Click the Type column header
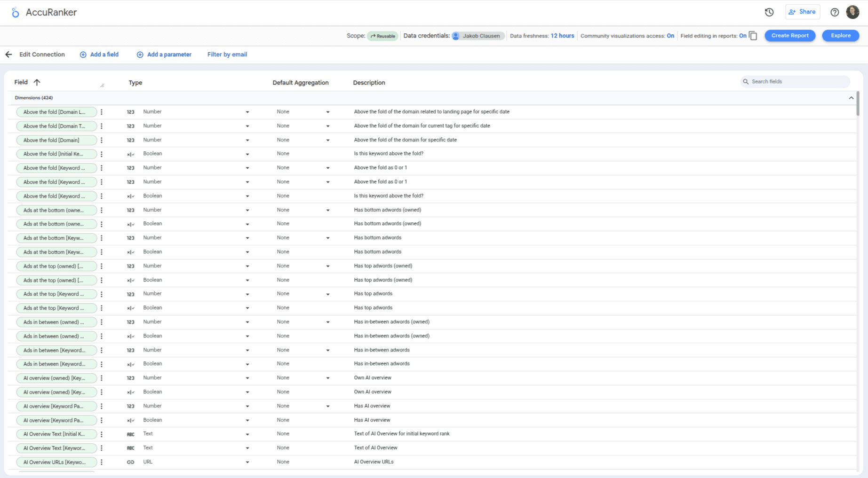 pos(135,83)
